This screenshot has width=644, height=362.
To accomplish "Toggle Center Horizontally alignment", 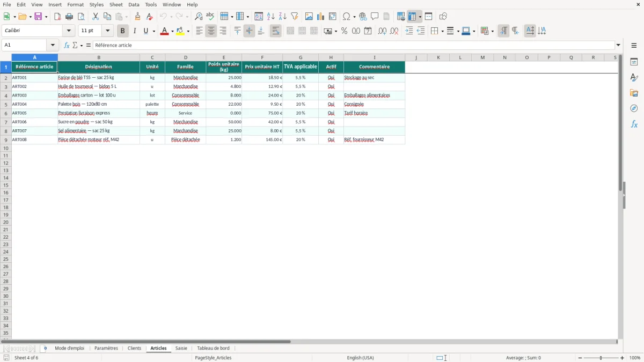I will 211,31.
